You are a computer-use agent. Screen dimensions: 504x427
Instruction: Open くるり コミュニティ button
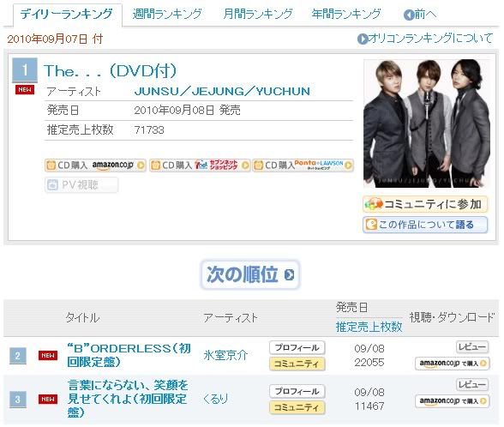point(297,407)
